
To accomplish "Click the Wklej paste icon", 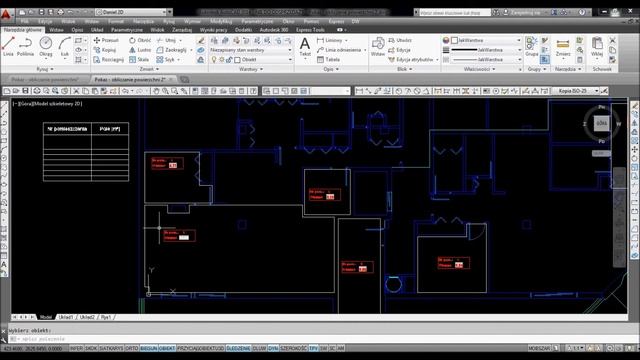I will [x=597, y=47].
